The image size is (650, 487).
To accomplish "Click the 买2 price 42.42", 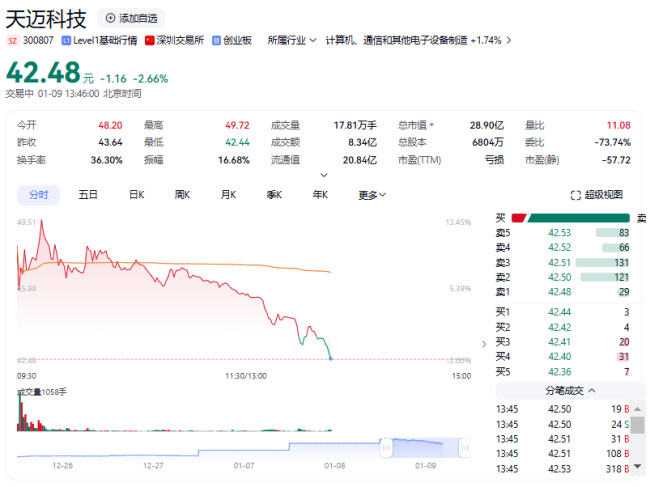I will click(559, 327).
